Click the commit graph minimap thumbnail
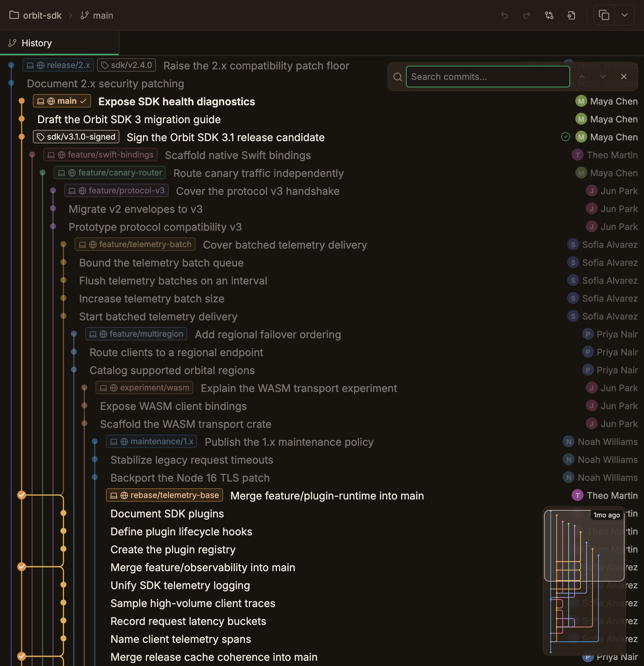Screen dimensions: 644x666 (x=584, y=581)
